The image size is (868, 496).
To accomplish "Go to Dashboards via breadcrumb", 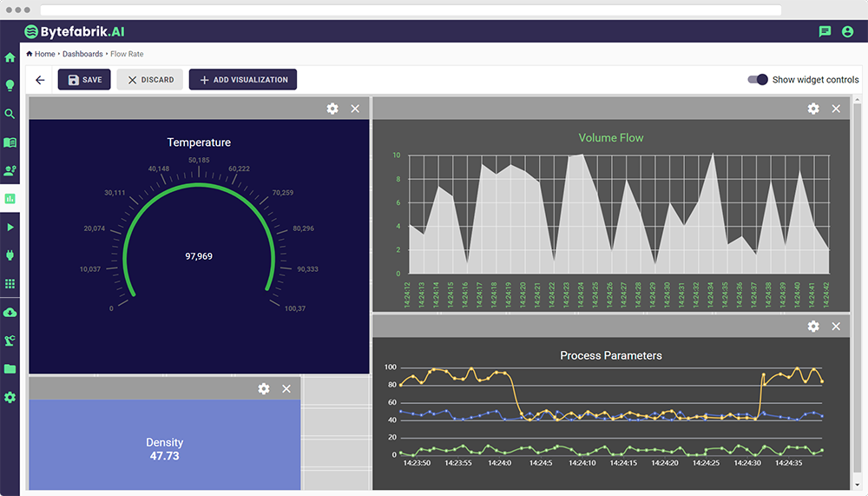I will 82,54.
